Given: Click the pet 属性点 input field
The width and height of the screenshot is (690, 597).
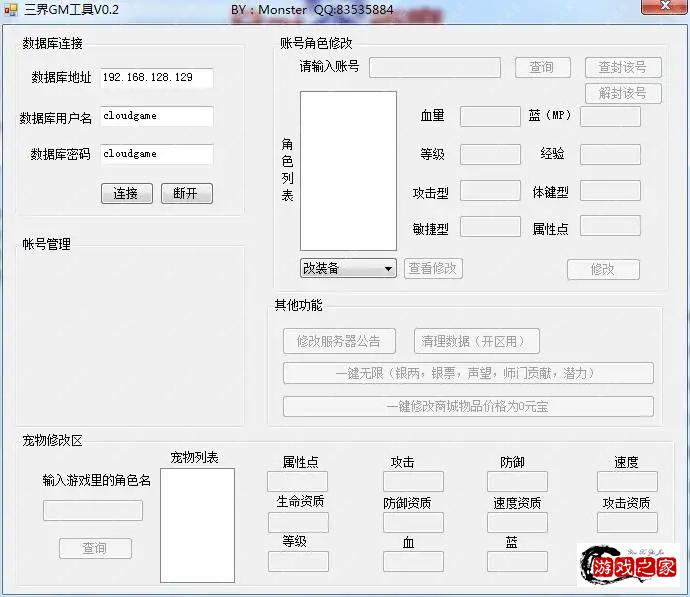Looking at the screenshot, I should (x=297, y=482).
